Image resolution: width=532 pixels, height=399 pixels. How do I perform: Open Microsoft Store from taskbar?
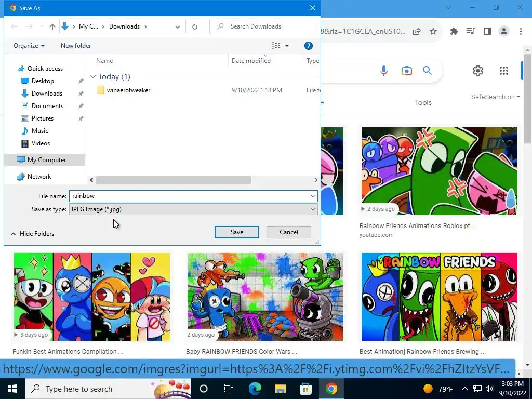(x=305, y=389)
